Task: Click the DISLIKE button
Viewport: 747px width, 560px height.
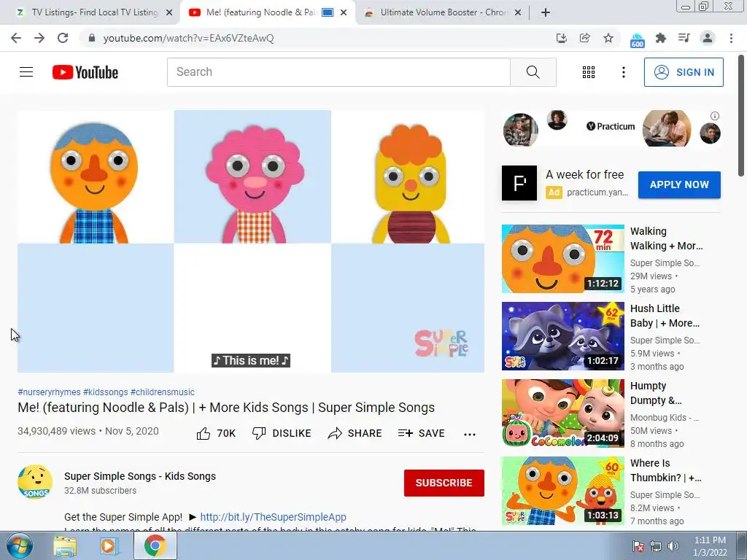Action: point(282,433)
